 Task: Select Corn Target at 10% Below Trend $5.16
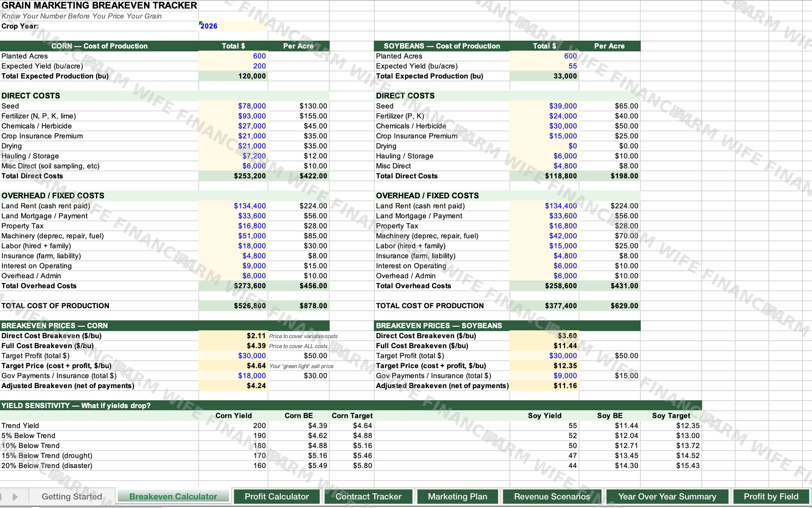352,446
